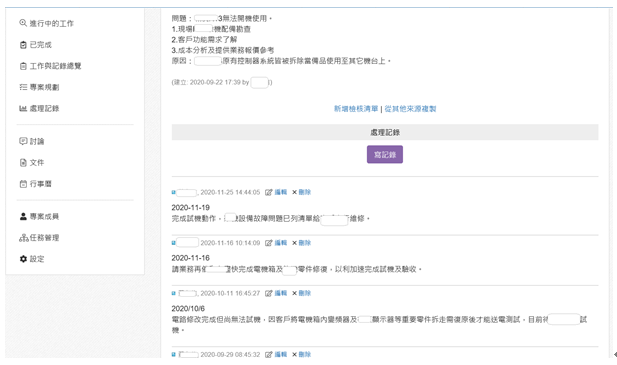The width and height of the screenshot is (617, 365).
Task: Click the blue marker icon on the 2020-10-11 record
Action: point(174,293)
